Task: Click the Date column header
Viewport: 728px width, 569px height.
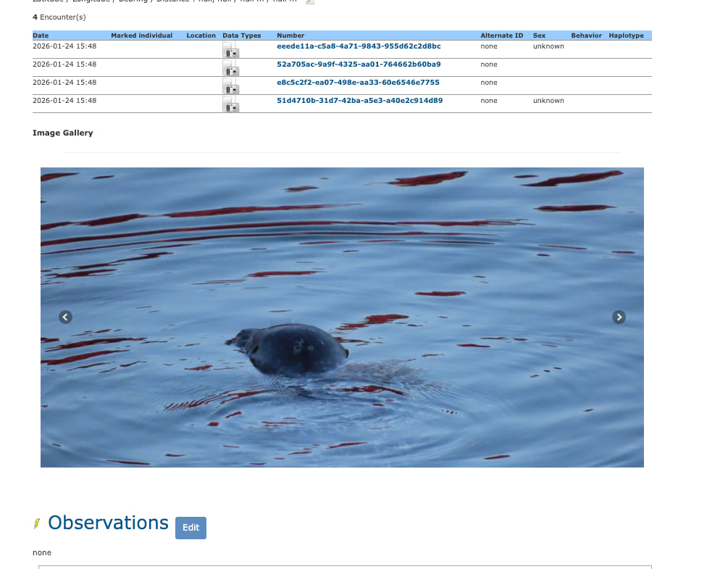Action: (41, 36)
